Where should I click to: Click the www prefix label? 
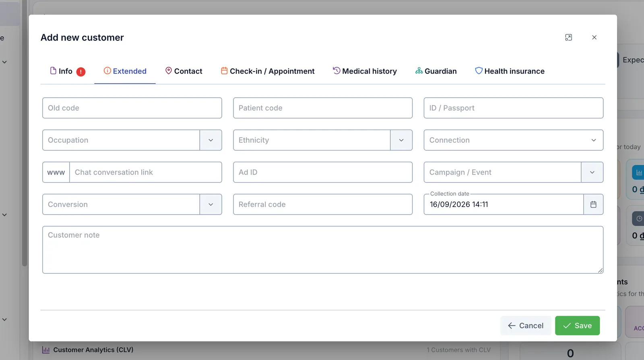point(56,172)
